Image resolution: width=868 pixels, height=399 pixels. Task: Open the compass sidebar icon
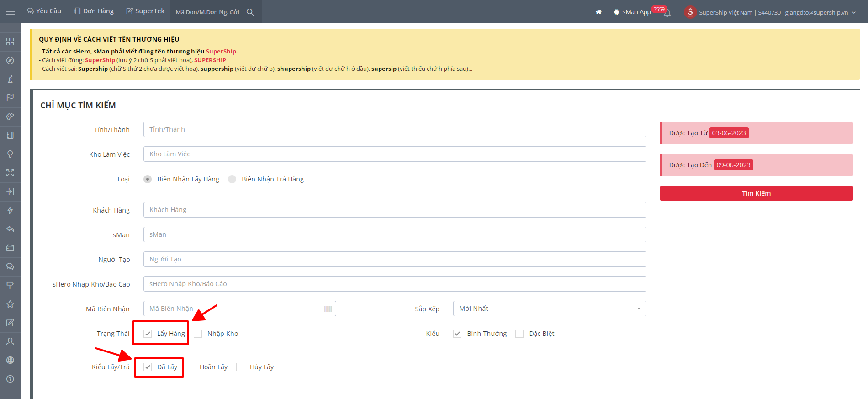point(10,60)
